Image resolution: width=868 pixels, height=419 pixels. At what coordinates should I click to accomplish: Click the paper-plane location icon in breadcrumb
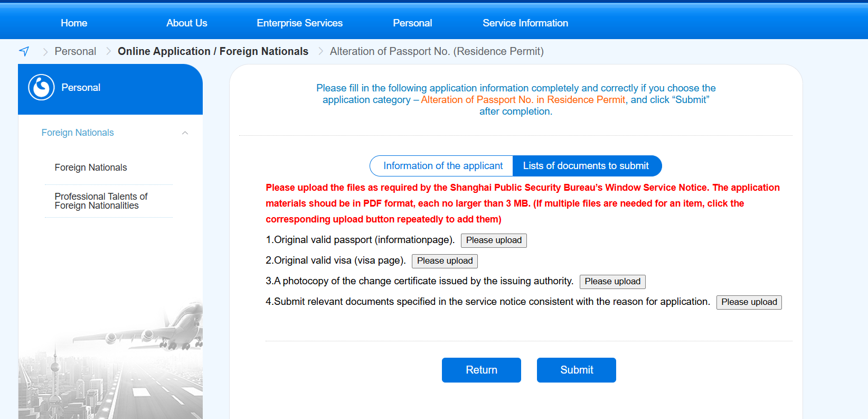click(24, 51)
